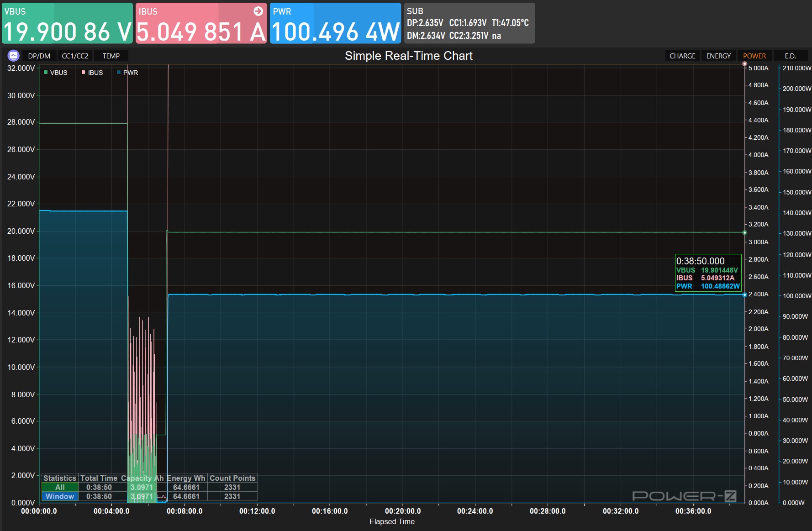Toggle the DP/DM trace button
The width and height of the screenshot is (812, 531).
(39, 56)
